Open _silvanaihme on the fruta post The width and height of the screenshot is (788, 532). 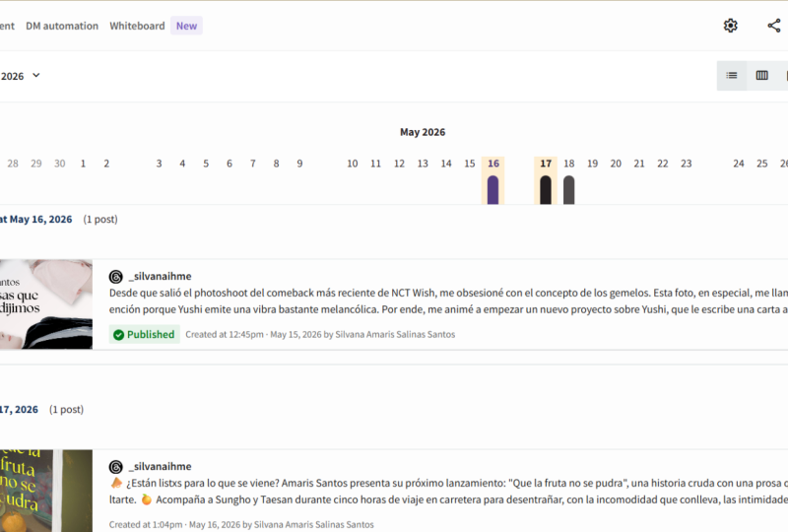pyautogui.click(x=161, y=466)
